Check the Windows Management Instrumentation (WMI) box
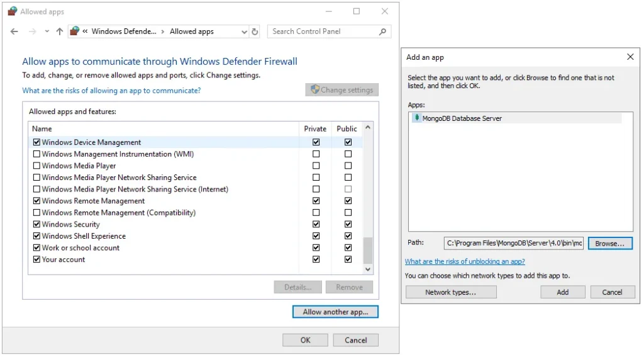 coord(36,154)
